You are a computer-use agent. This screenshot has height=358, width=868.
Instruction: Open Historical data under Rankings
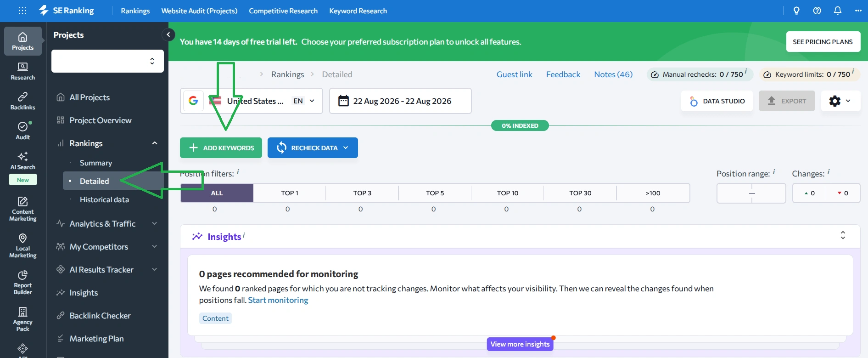point(104,199)
